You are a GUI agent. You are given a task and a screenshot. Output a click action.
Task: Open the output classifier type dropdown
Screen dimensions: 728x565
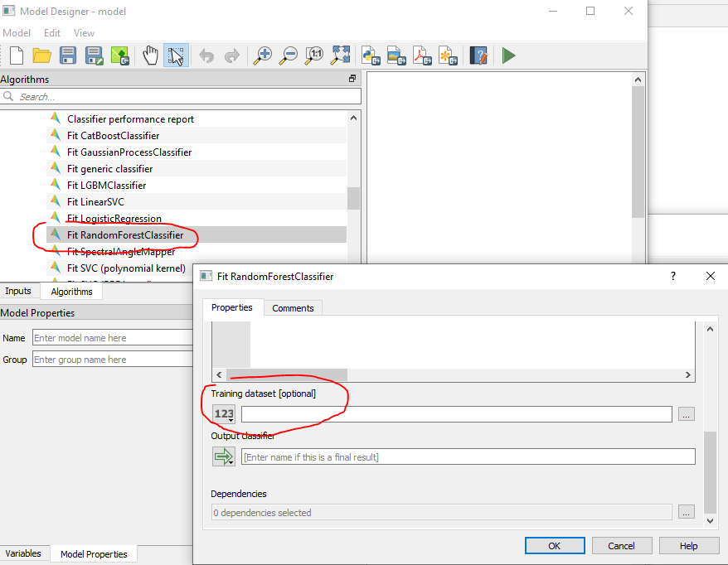coord(222,456)
